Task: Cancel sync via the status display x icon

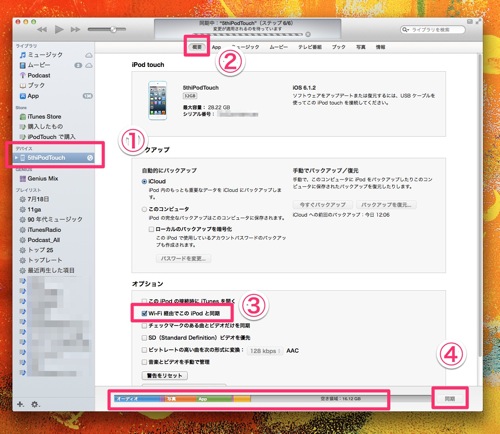Action: point(308,34)
